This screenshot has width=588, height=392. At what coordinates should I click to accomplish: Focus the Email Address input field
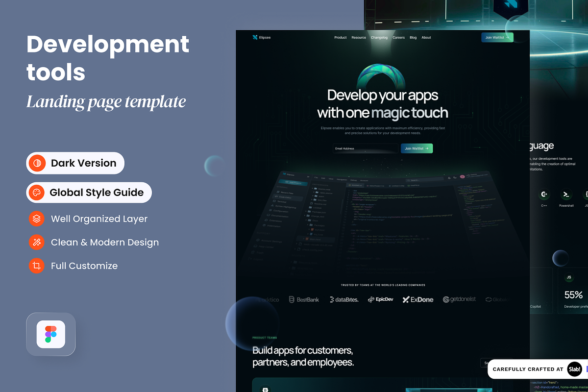[366, 148]
